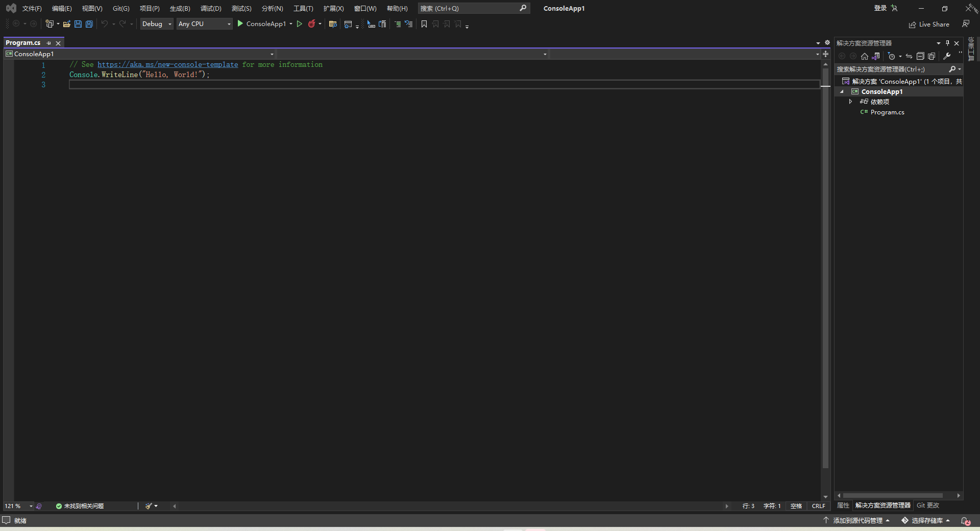Follow the aka.ms/new-console-template link in code
Screen dimensions: 980x531
click(x=167, y=64)
